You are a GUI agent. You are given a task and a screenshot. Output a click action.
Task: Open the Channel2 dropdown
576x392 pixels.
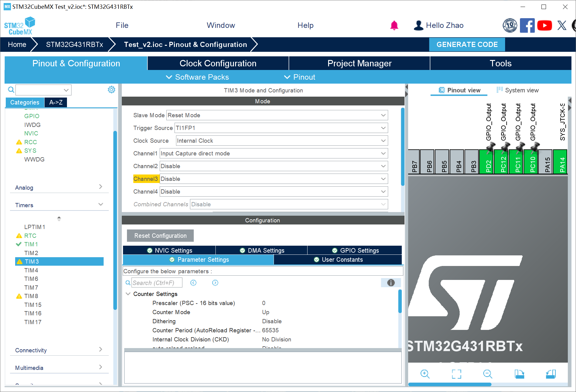click(x=274, y=166)
